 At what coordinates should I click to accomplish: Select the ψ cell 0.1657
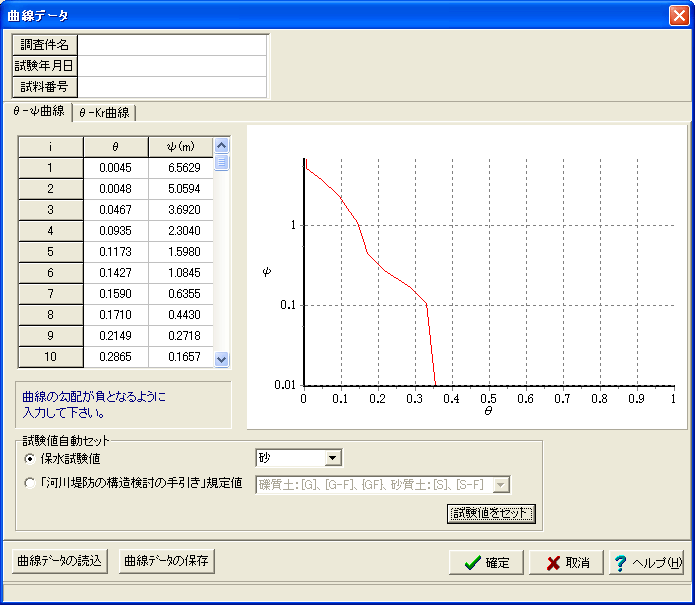click(x=181, y=357)
